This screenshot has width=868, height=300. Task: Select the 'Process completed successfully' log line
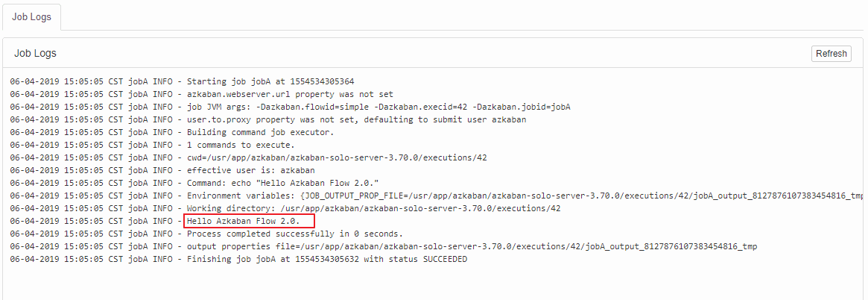click(x=206, y=234)
